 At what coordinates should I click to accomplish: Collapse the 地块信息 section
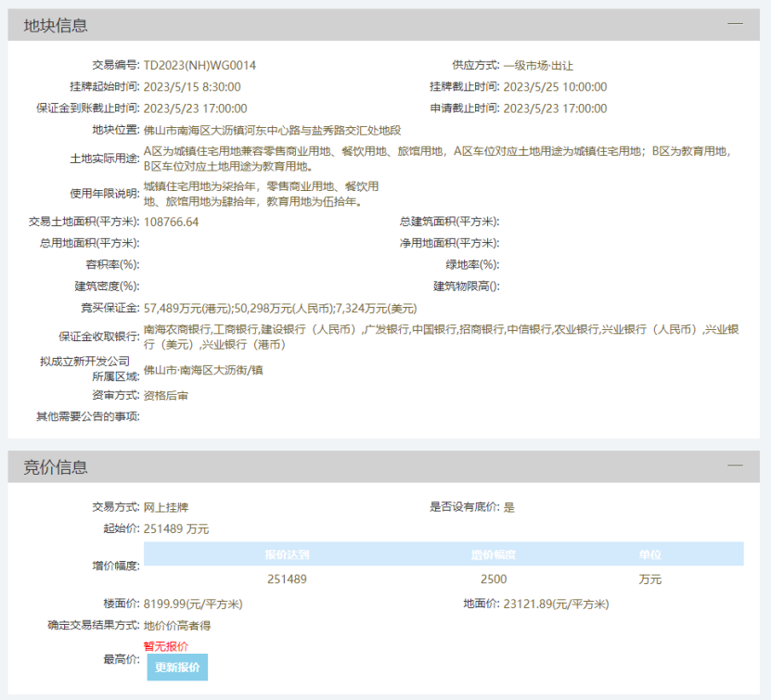735,23
